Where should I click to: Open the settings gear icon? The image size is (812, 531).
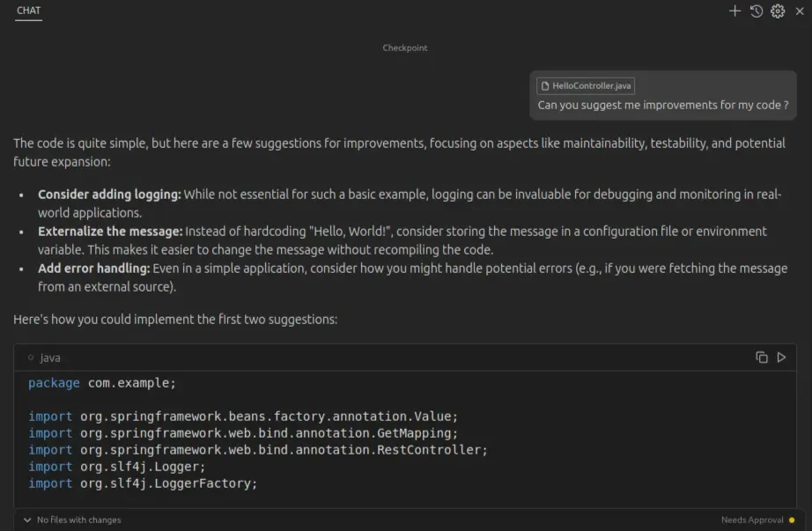[777, 11]
